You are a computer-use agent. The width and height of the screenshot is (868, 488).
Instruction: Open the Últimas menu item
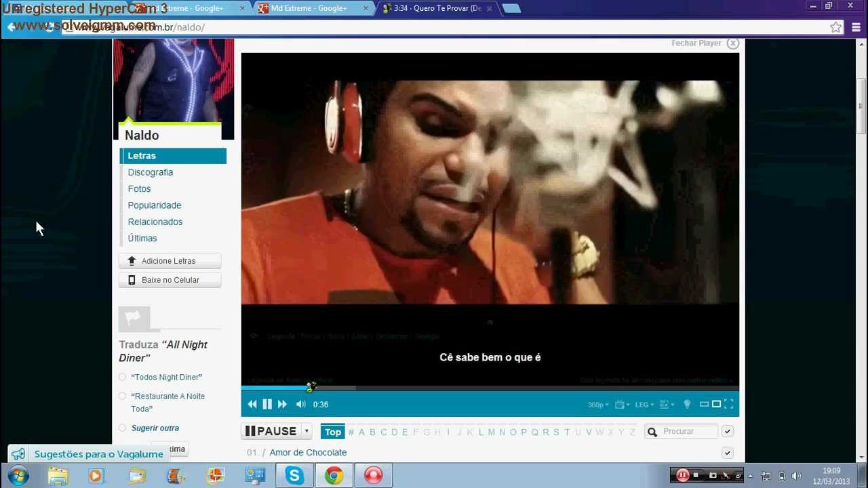(x=142, y=239)
